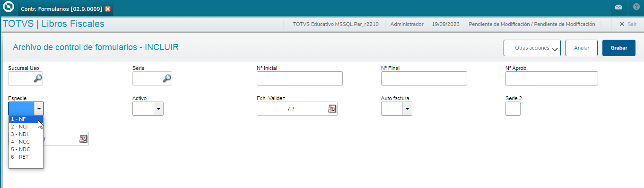This screenshot has width=644, height=188.
Task: Select the Contr. Formularios [02.9.0009] tab
Action: click(65, 9)
